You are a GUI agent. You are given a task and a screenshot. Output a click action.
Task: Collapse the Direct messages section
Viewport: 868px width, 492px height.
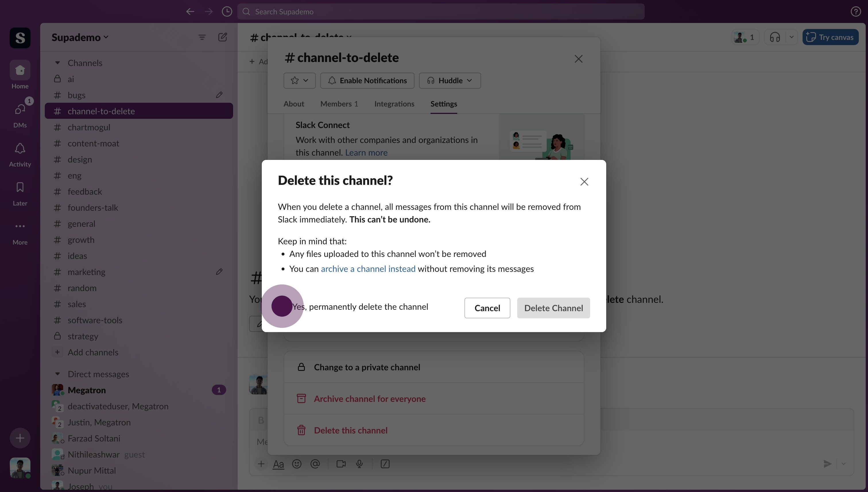[x=57, y=374]
